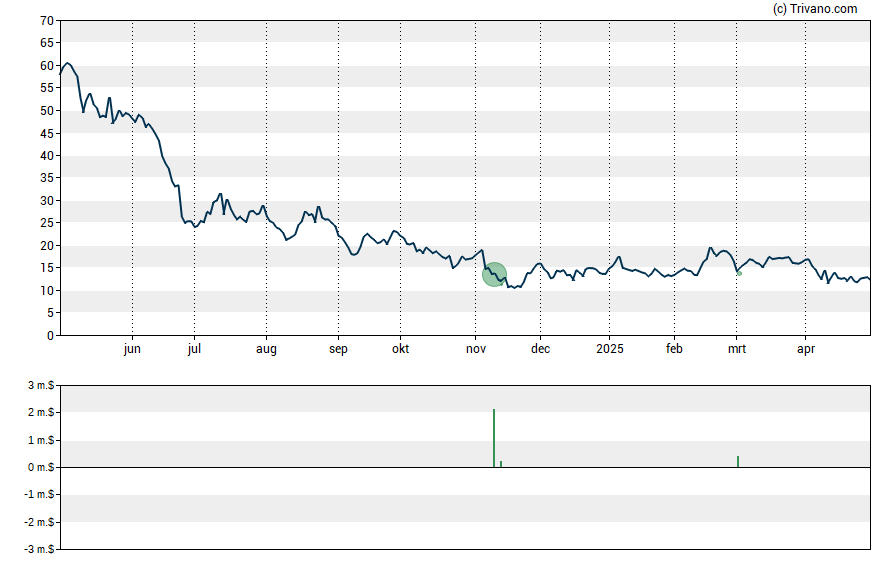Click the 'okt' x-axis label
The image size is (888, 565).
click(x=400, y=349)
